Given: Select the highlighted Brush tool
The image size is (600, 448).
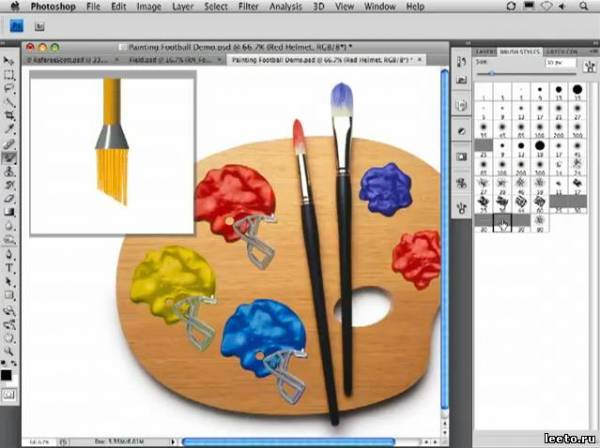Looking at the screenshot, I should (x=8, y=158).
